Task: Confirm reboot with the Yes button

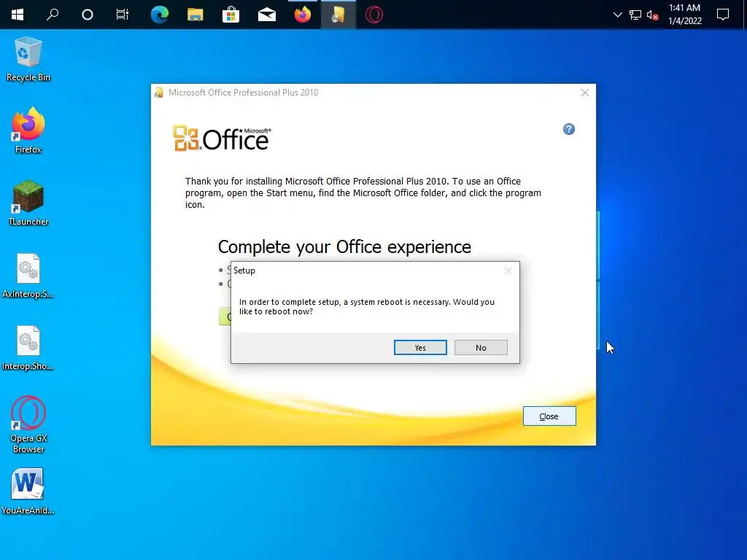Action: click(420, 348)
